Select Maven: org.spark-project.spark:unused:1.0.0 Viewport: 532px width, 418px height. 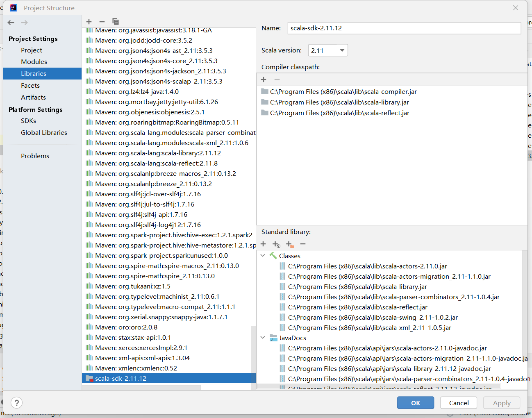[x=169, y=255]
